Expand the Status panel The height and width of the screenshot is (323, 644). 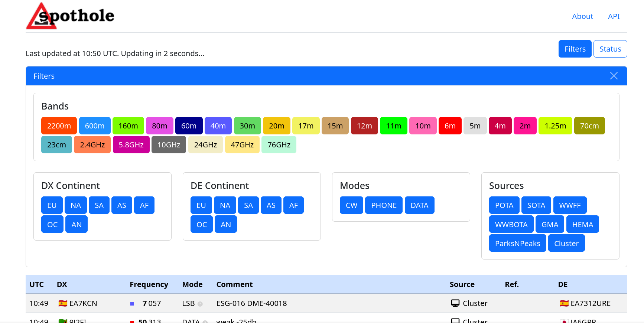(x=610, y=49)
